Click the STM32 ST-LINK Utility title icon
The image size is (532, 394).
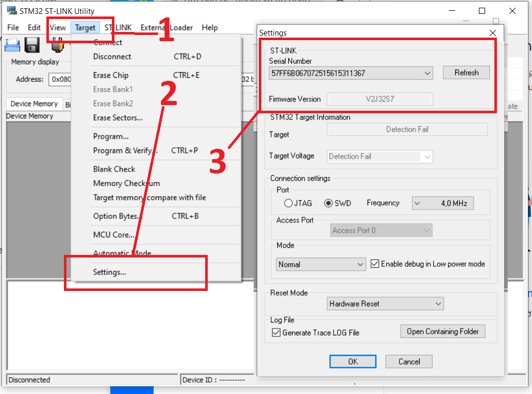point(11,11)
